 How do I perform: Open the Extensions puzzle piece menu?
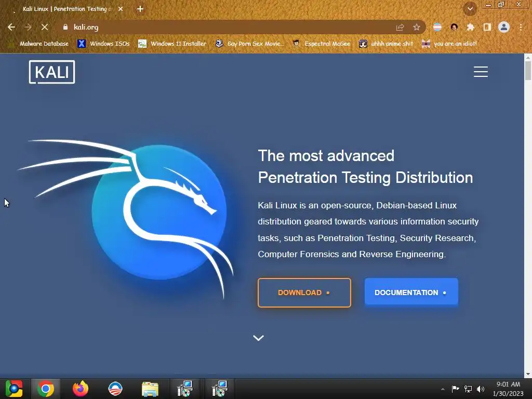470,28
